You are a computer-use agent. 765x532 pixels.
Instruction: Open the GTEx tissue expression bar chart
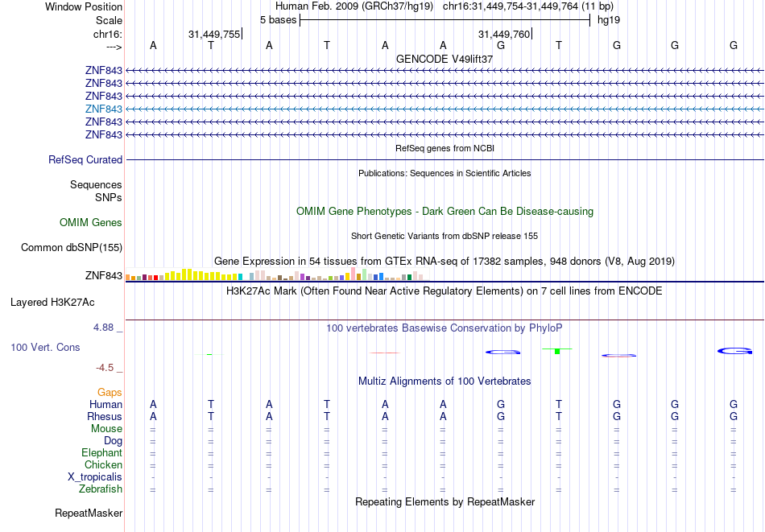click(277, 274)
